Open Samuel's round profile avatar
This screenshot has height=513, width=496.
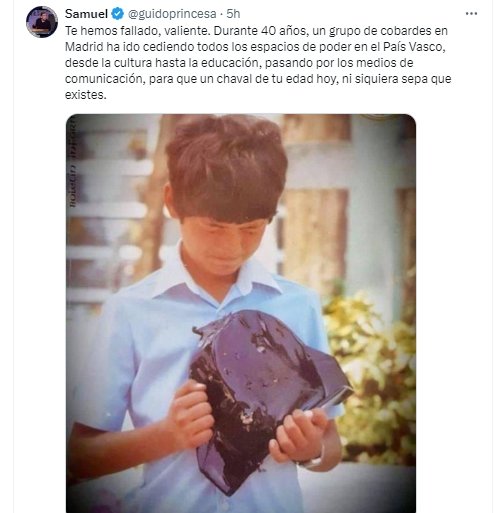[42, 22]
